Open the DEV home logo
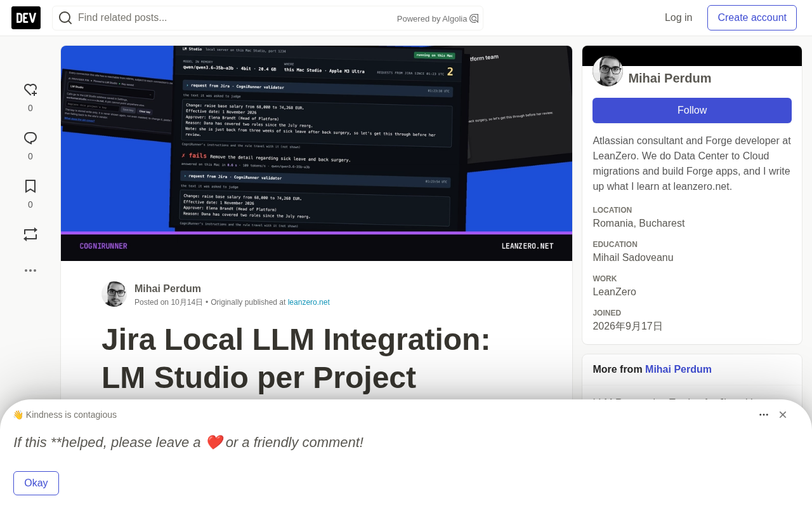Screen dimensions: 812x508 click(x=26, y=18)
